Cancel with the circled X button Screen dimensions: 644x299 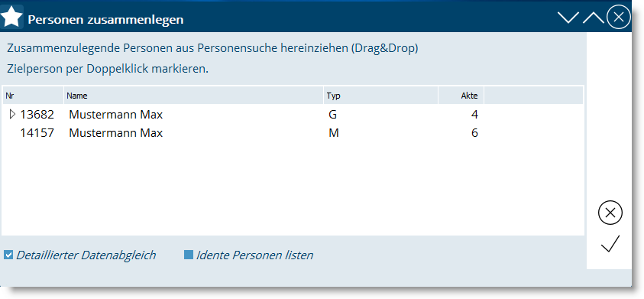point(610,213)
